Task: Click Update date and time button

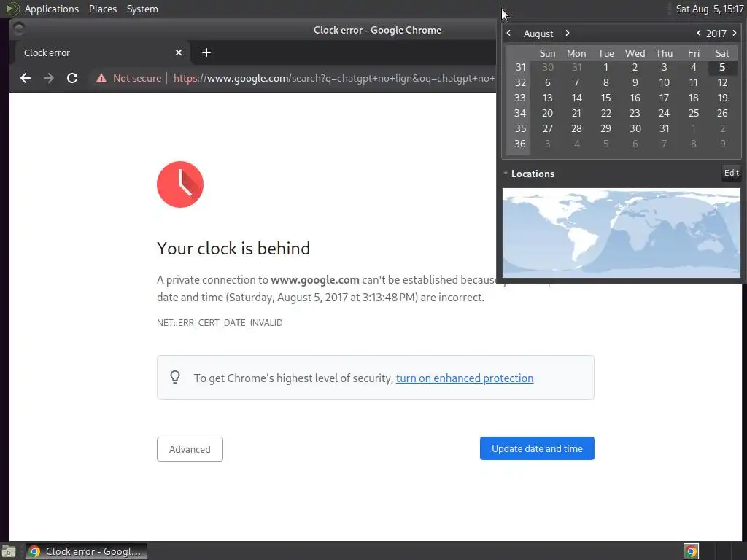Action: pos(537,448)
